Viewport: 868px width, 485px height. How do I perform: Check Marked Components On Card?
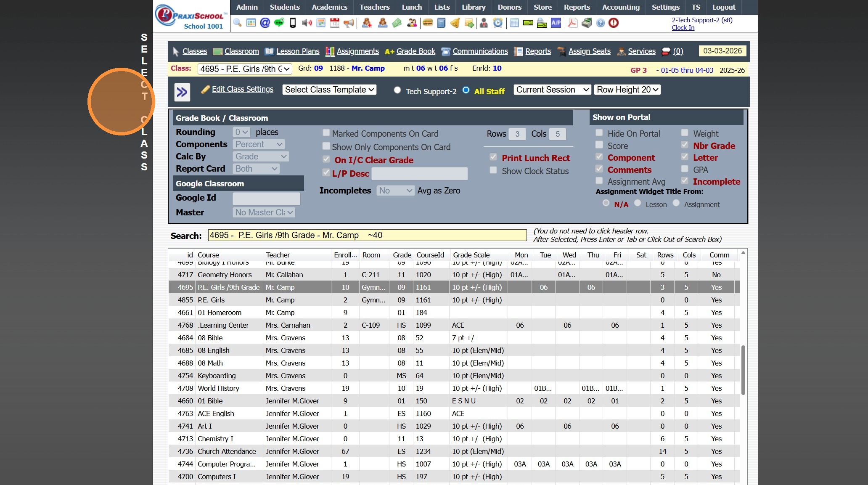pos(326,133)
